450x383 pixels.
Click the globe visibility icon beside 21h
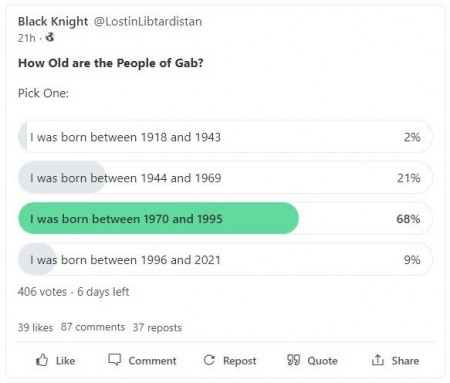click(50, 37)
